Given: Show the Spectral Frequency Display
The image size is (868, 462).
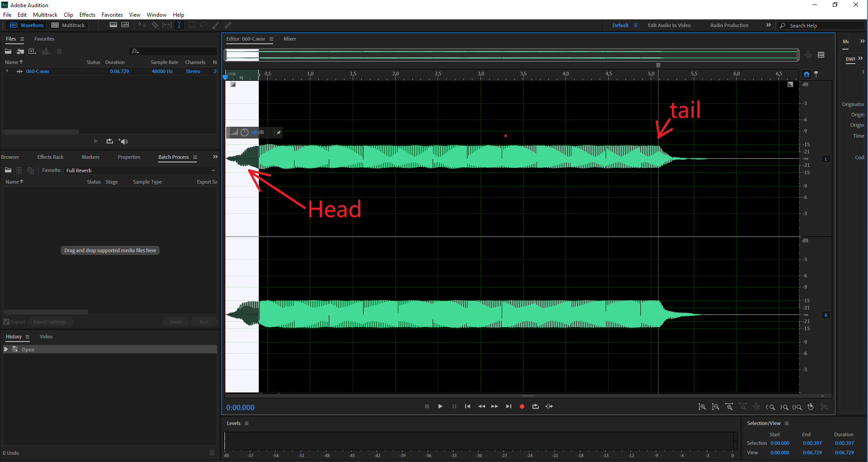Looking at the screenshot, I should (113, 25).
